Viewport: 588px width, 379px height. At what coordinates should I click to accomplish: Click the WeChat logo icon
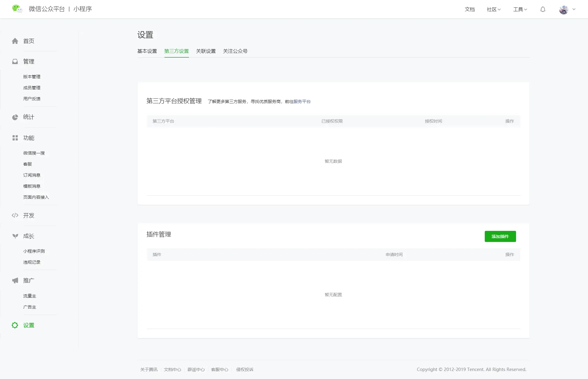17,9
